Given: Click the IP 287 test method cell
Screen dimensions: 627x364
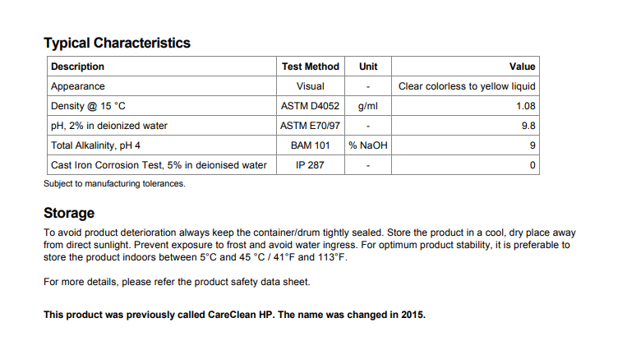Looking at the screenshot, I should point(310,165).
